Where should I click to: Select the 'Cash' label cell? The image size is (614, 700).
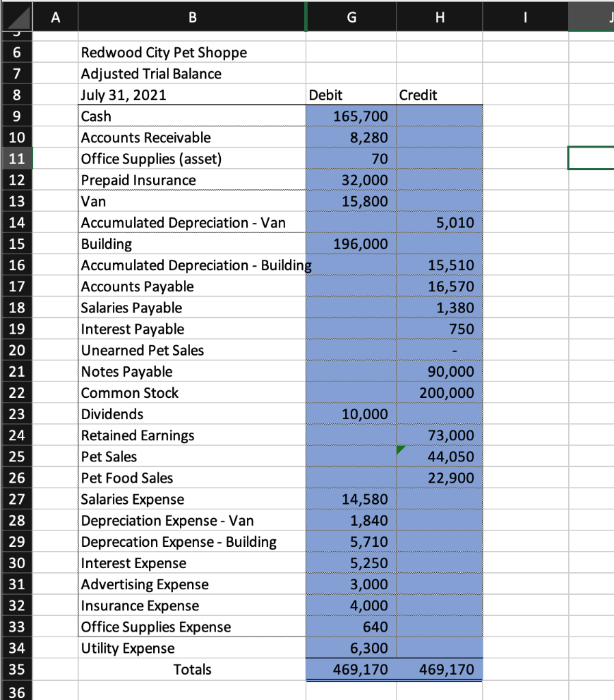click(x=192, y=116)
